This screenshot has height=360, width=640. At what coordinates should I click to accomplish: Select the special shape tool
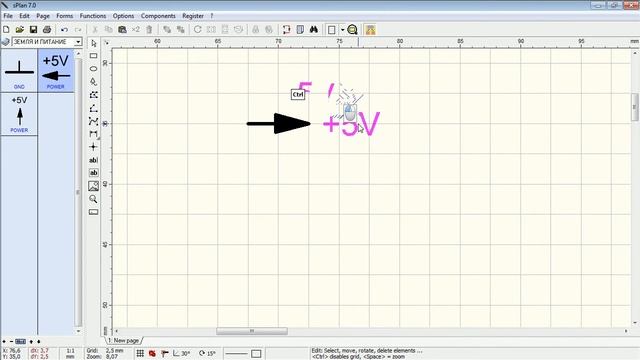click(x=93, y=95)
